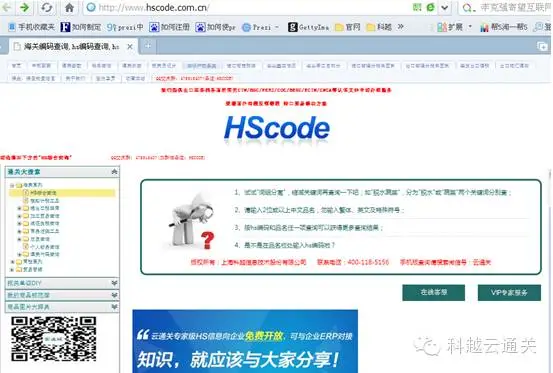The width and height of the screenshot is (553, 373).
Task: Click the browser search input box
Action: point(516,7)
